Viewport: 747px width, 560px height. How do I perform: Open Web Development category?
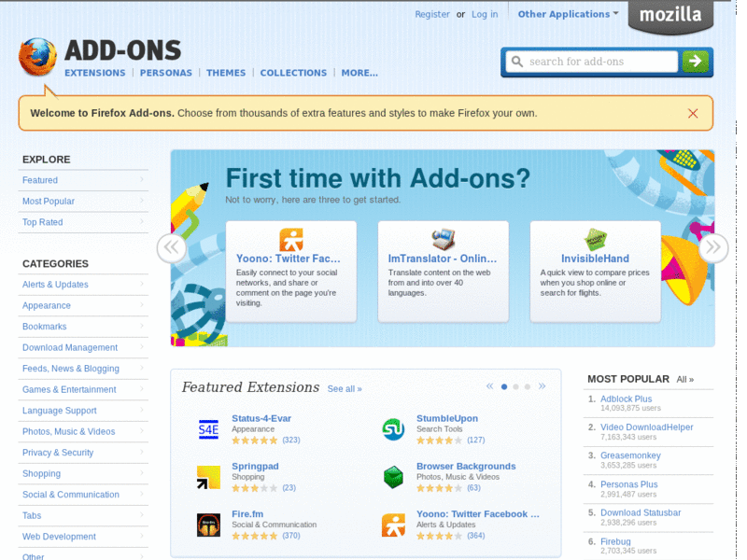(x=83, y=536)
